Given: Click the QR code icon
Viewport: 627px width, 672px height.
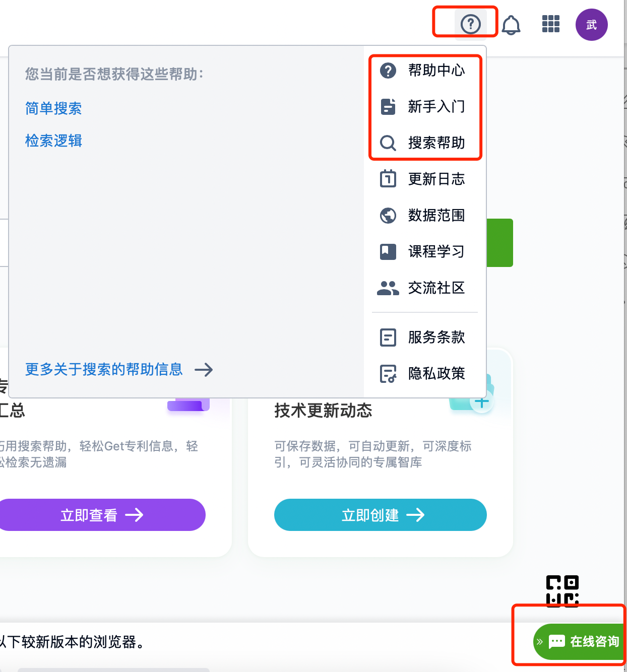Looking at the screenshot, I should click(x=562, y=591).
